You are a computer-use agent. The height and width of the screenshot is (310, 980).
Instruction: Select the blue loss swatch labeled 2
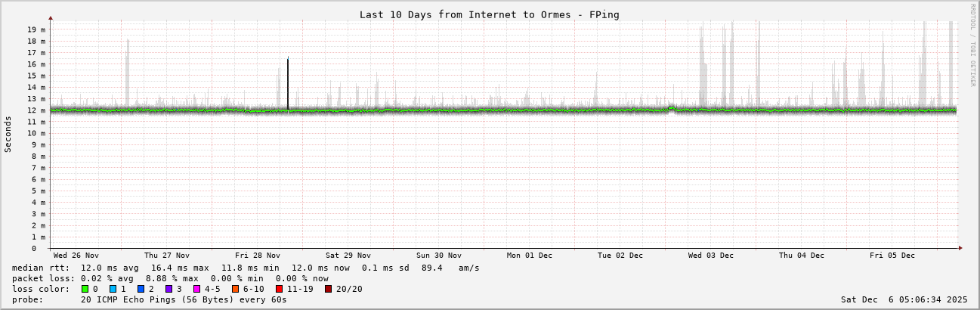[x=141, y=289]
